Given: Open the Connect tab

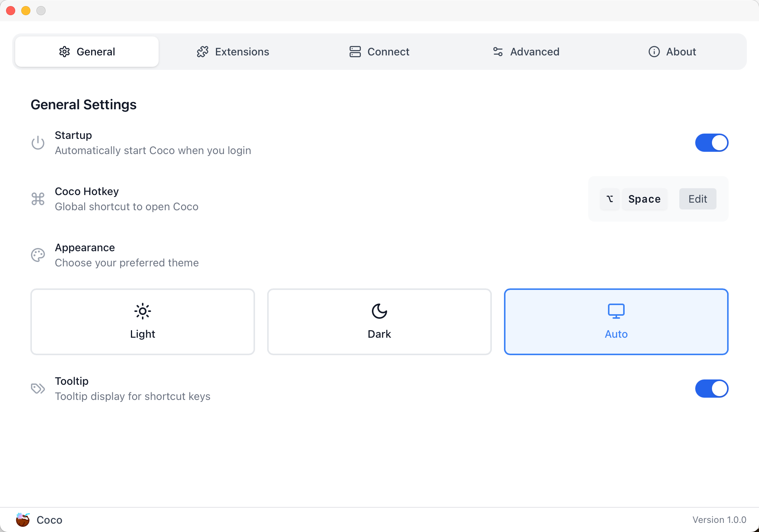Looking at the screenshot, I should click(x=379, y=52).
